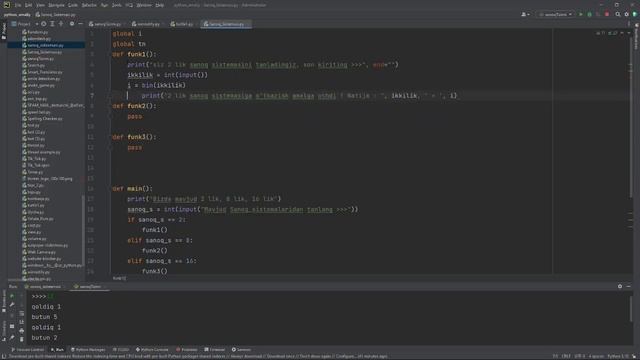Click the Python interpreter status bar entry
Screen dimensions: 640x360
[x=618, y=356]
